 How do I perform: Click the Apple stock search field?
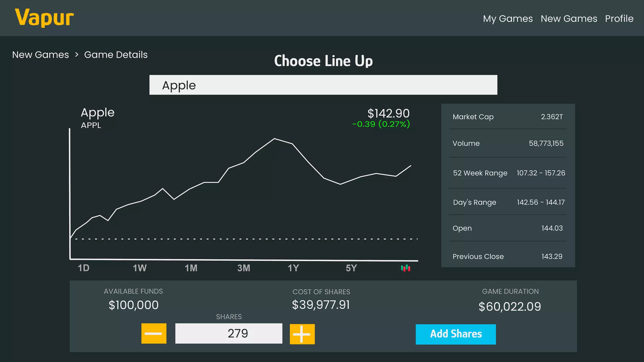323,85
